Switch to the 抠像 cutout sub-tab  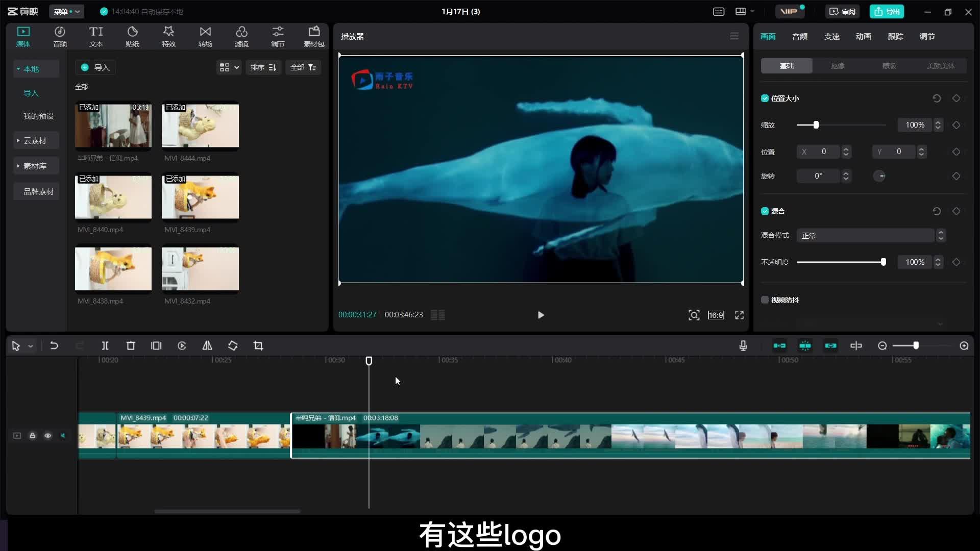click(838, 66)
